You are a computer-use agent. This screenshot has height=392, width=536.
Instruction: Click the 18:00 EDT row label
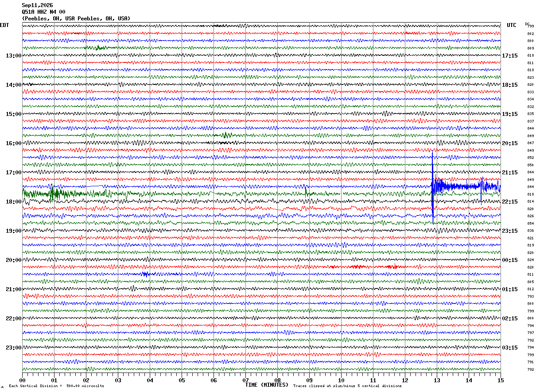pos(14,202)
